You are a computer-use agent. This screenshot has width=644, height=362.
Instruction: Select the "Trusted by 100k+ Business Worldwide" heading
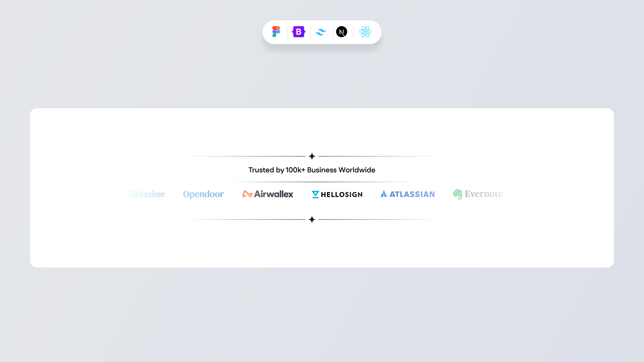point(312,170)
